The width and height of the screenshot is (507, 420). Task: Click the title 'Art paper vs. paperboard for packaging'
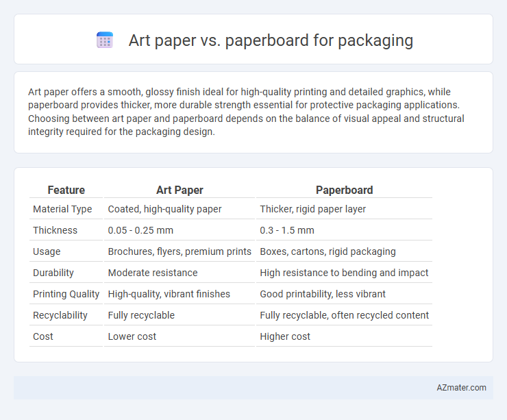271,40
